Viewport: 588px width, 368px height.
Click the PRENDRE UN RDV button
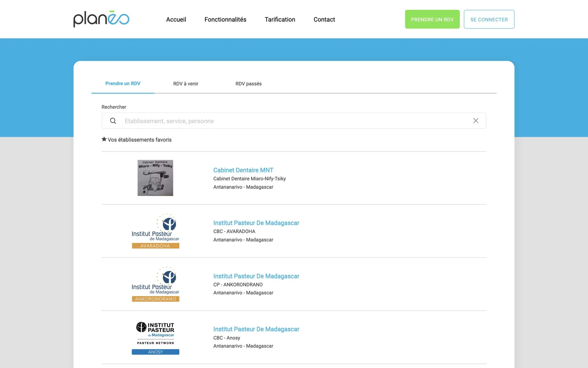tap(432, 19)
